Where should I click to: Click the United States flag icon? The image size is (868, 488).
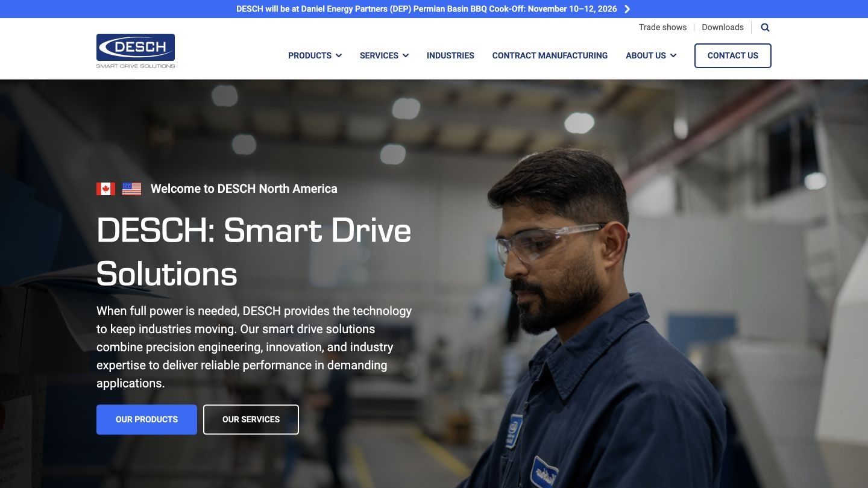click(x=131, y=189)
